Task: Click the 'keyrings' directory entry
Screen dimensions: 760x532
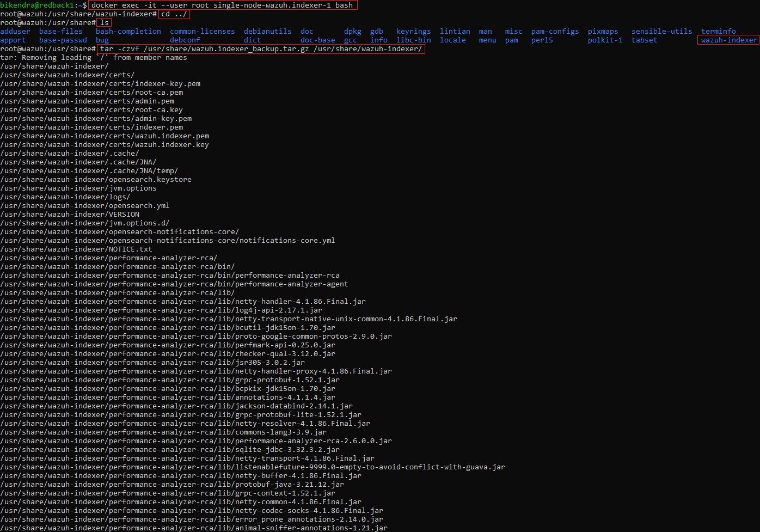Action: click(414, 32)
